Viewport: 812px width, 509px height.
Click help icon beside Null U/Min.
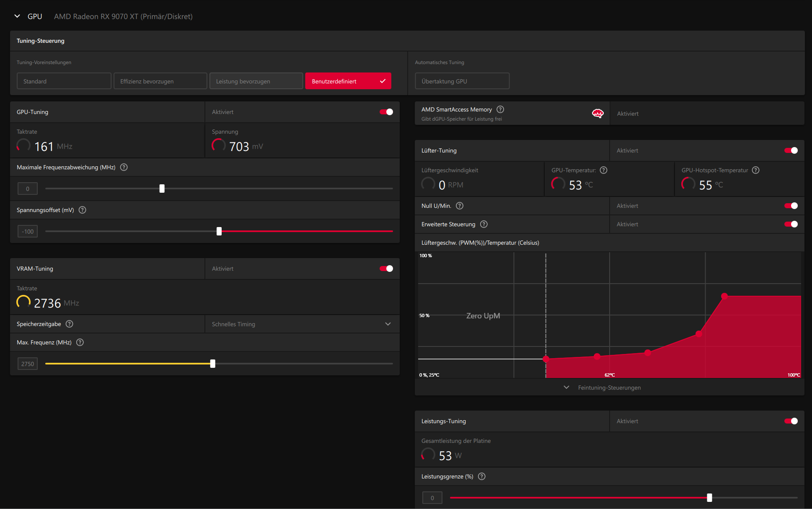point(460,206)
